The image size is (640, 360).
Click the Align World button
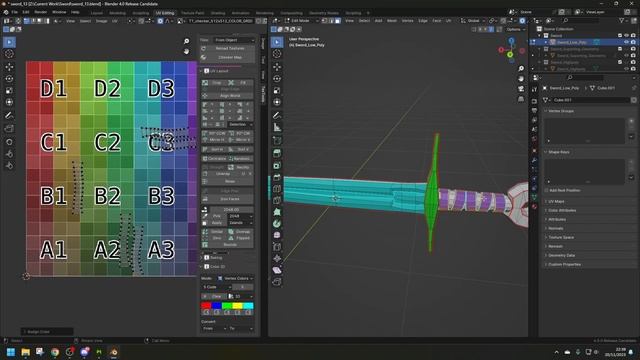click(x=228, y=96)
